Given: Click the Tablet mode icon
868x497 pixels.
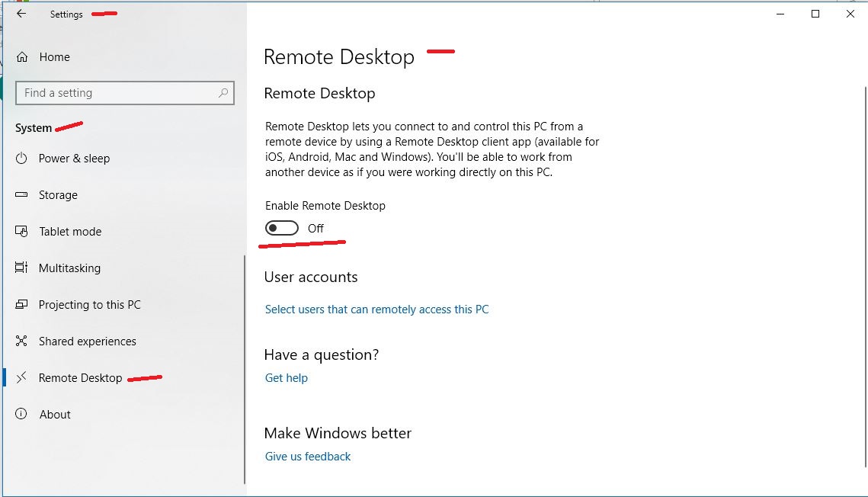Looking at the screenshot, I should [x=21, y=231].
